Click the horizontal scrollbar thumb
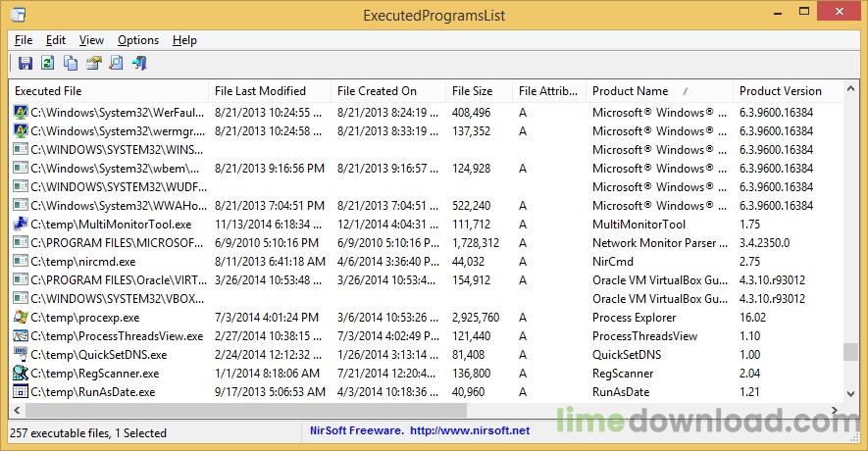The width and height of the screenshot is (868, 451). coord(246,410)
